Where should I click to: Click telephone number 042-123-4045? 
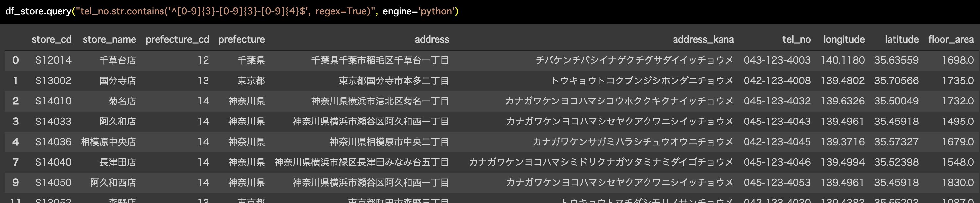(x=777, y=142)
